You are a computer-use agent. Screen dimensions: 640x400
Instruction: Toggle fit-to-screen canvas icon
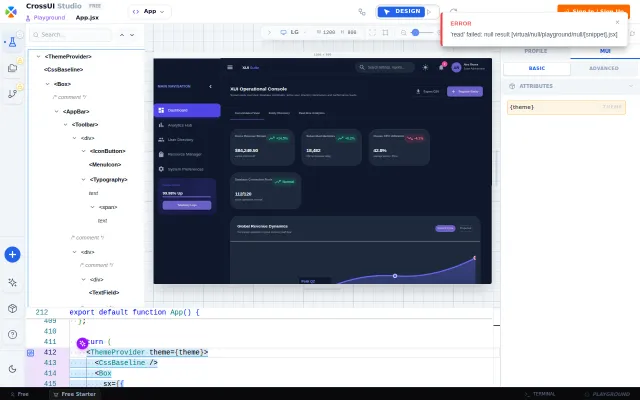(x=372, y=32)
